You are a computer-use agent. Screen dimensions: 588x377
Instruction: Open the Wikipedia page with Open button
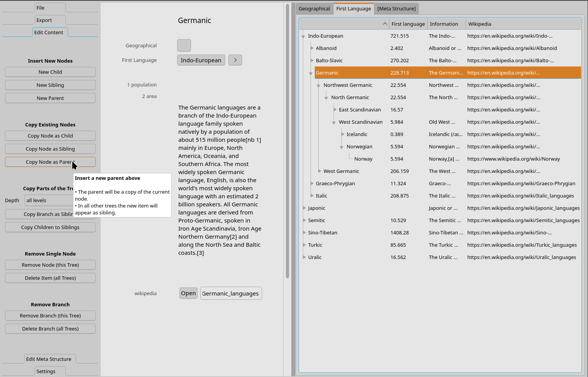(x=188, y=293)
